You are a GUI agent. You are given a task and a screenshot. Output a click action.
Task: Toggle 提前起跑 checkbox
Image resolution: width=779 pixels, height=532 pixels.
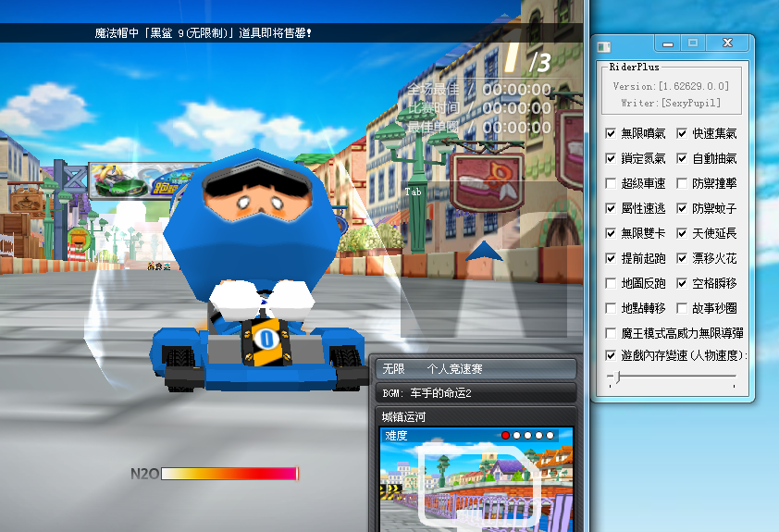pyautogui.click(x=611, y=258)
